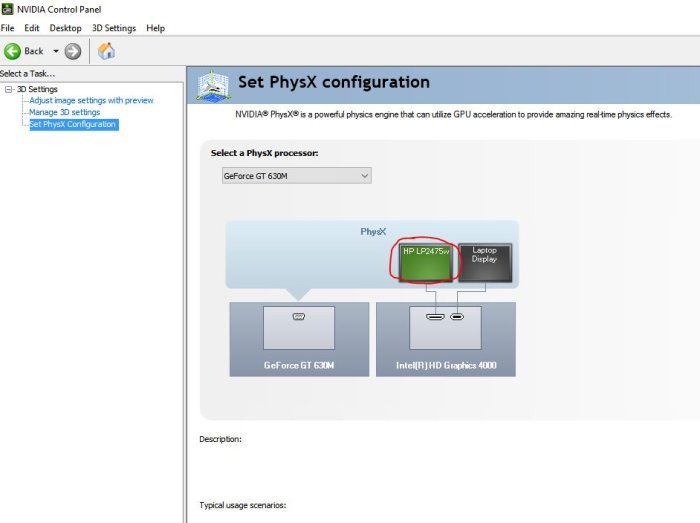Select Set PhysX Configuration tree item
Screen dimensions: 700x523
click(74, 125)
